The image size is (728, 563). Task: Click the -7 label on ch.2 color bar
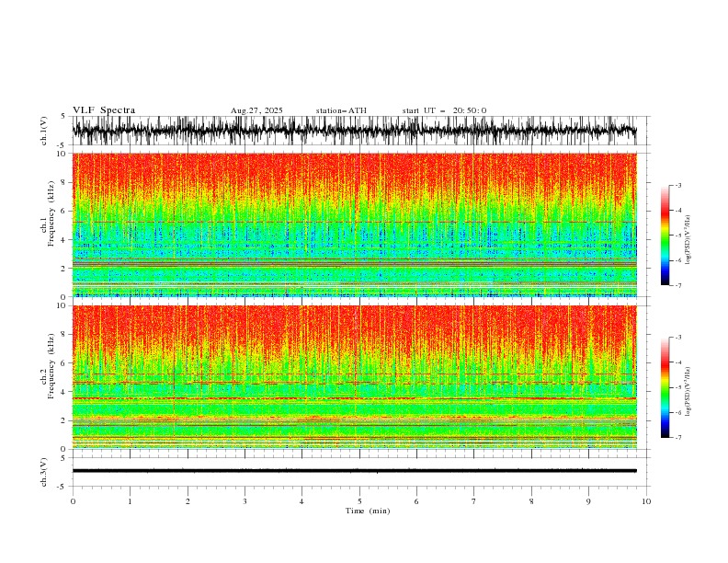tap(678, 438)
